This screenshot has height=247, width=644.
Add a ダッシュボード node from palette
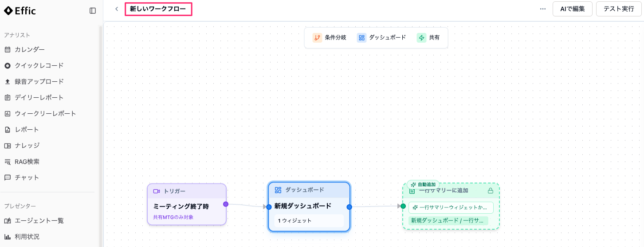(381, 38)
